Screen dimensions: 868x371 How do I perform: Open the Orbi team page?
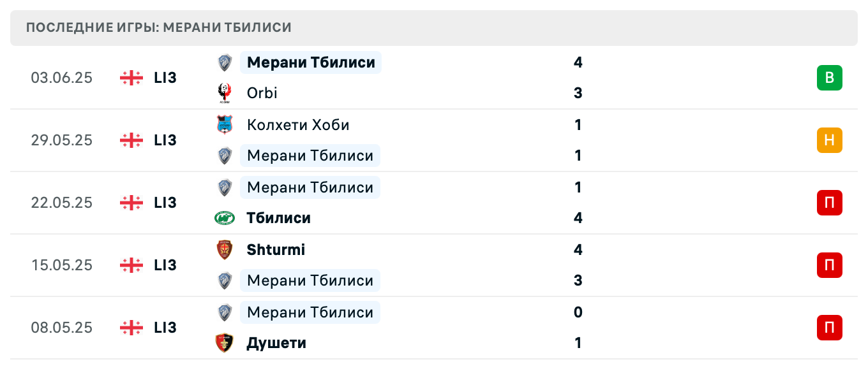pyautogui.click(x=262, y=92)
